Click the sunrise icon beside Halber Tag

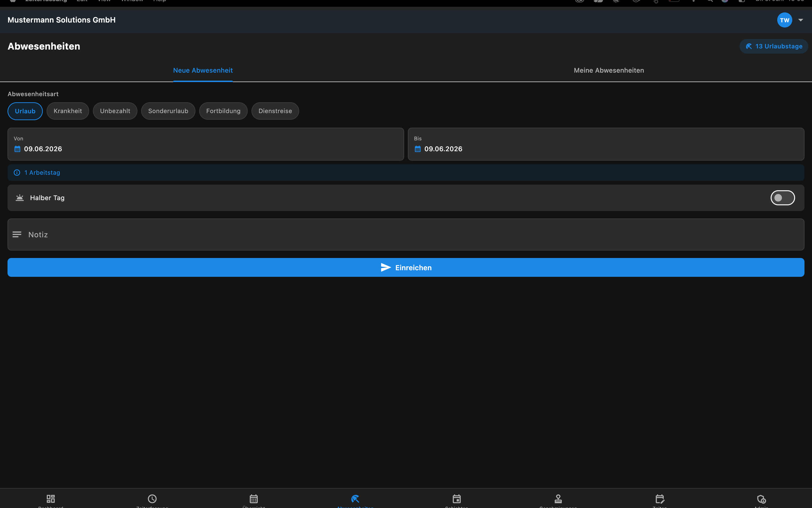coord(20,198)
